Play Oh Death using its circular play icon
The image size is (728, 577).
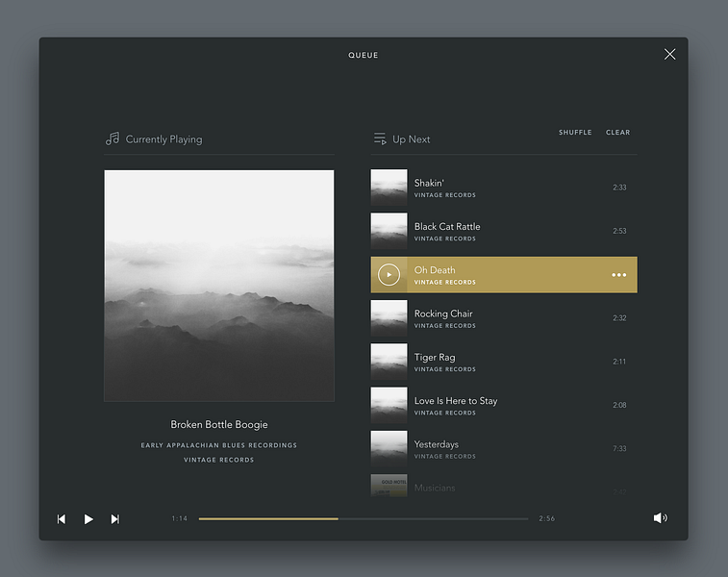coord(389,275)
